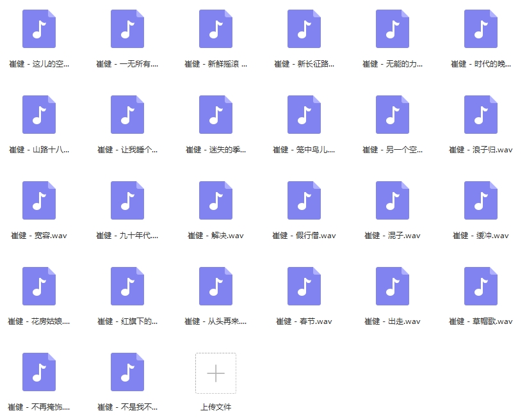Select the audio file icon for 崔健 - 春节.wav
The width and height of the screenshot is (527, 420).
[x=304, y=286]
